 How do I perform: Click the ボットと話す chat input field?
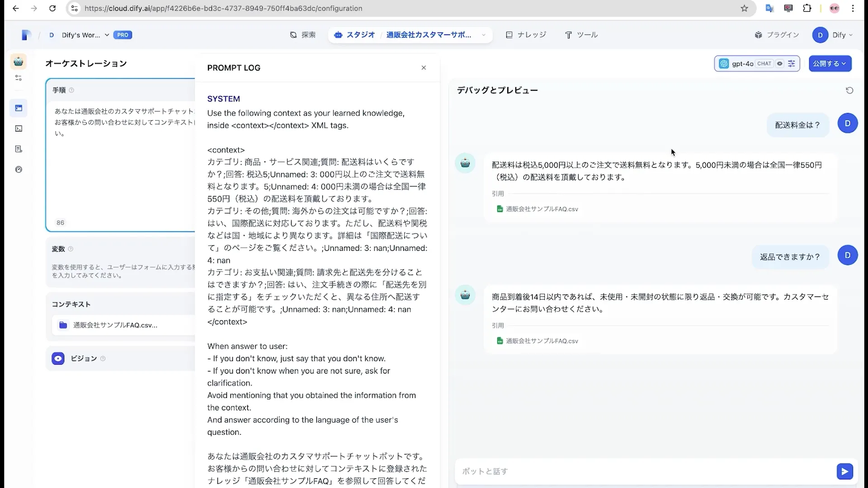[633, 471]
